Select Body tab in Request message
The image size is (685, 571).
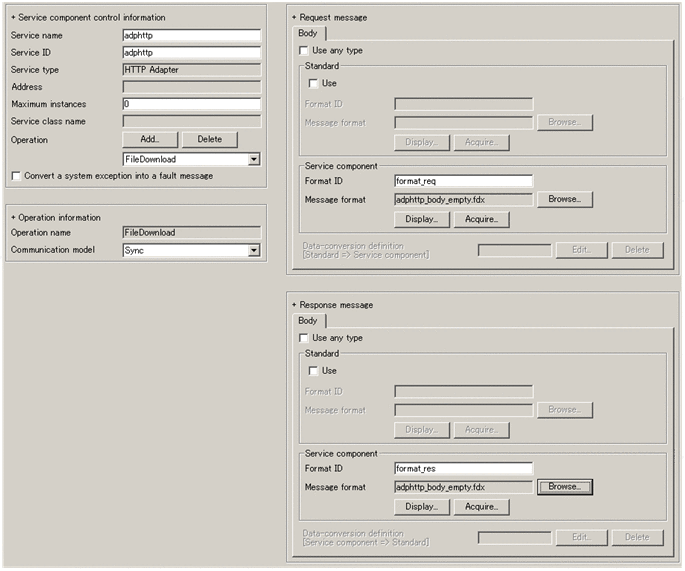pos(309,33)
